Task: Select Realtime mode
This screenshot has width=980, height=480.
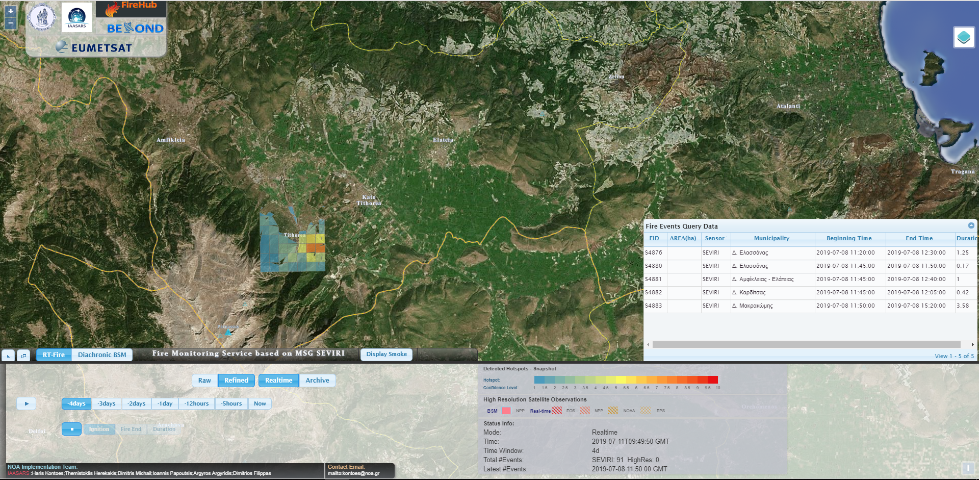Action: pos(278,381)
